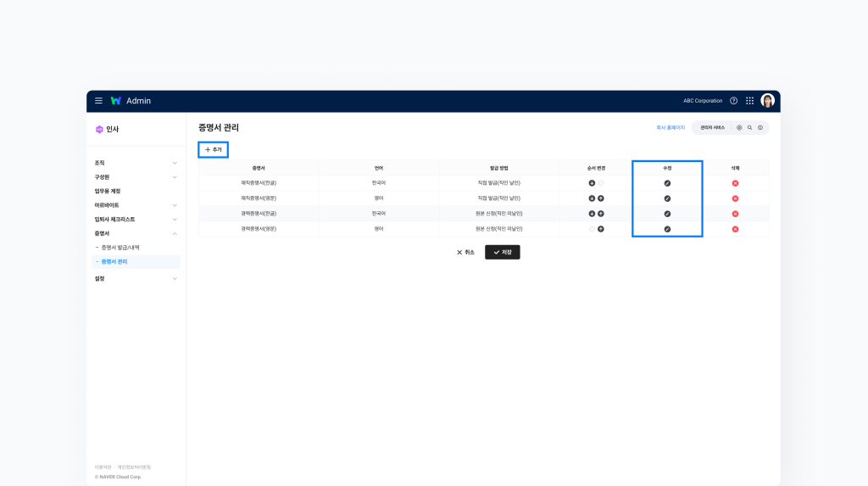Move 재직증명서(한글) down in order

point(592,183)
